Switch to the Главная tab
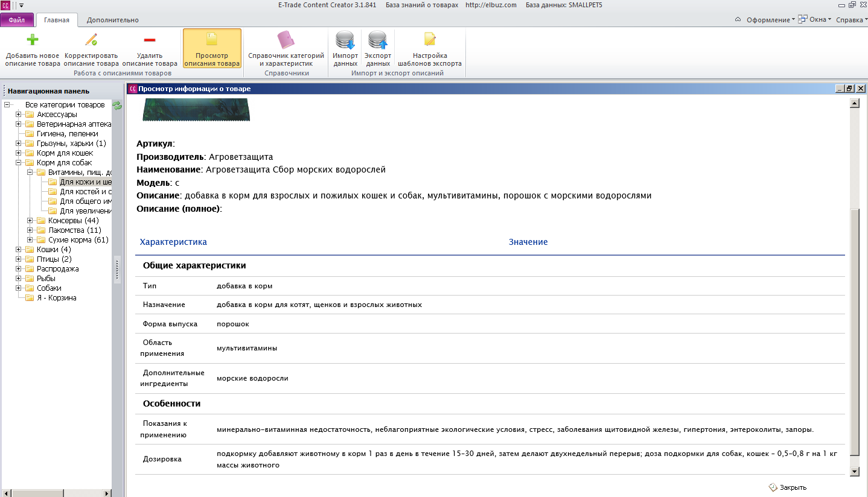Image resolution: width=868 pixels, height=497 pixels. point(57,20)
